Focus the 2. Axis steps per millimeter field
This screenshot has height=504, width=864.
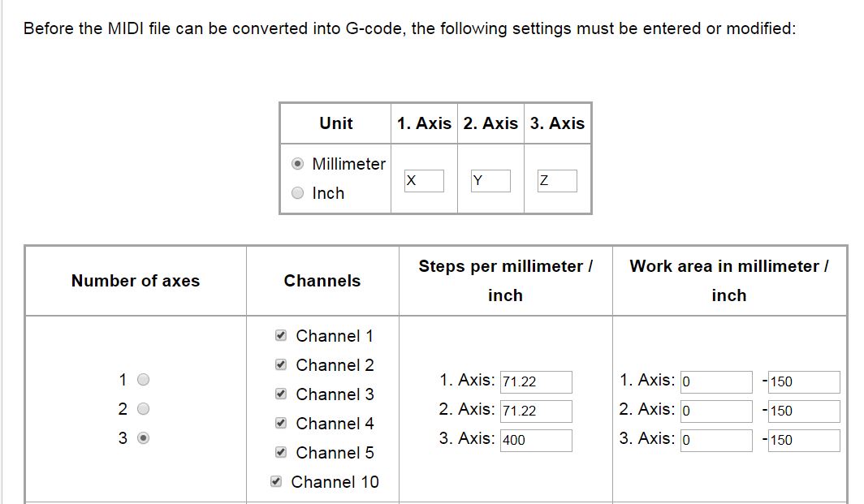click(x=536, y=411)
